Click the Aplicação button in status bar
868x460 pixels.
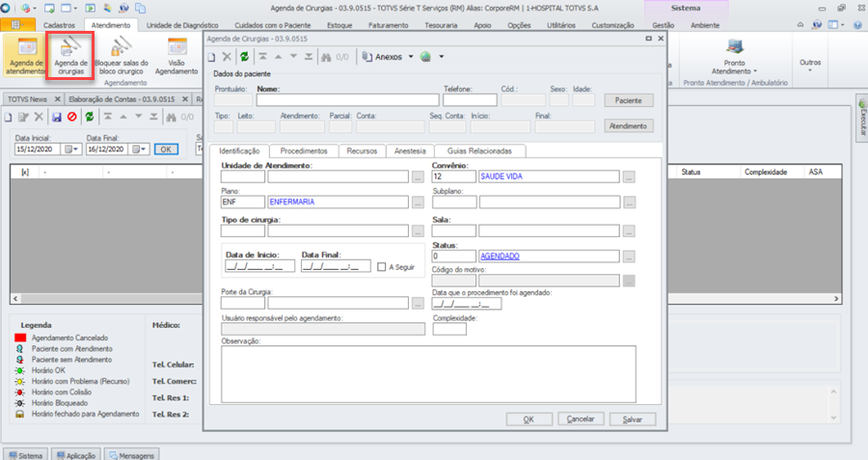click(76, 455)
